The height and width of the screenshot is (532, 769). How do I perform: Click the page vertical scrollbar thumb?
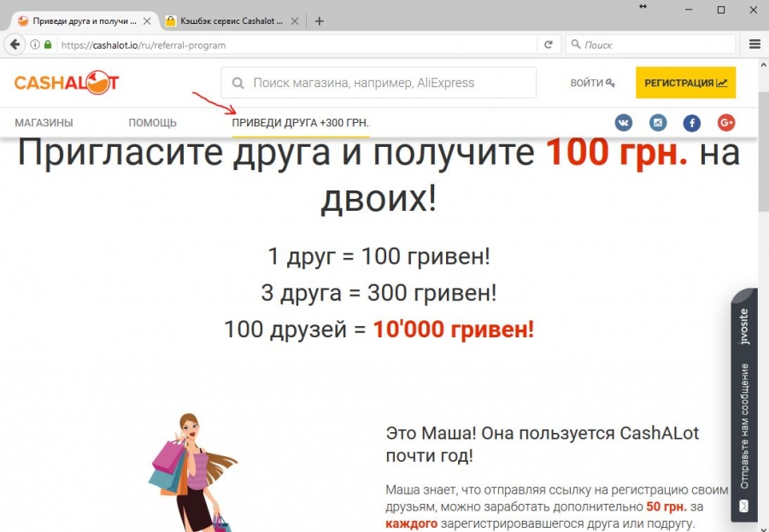pos(764,152)
